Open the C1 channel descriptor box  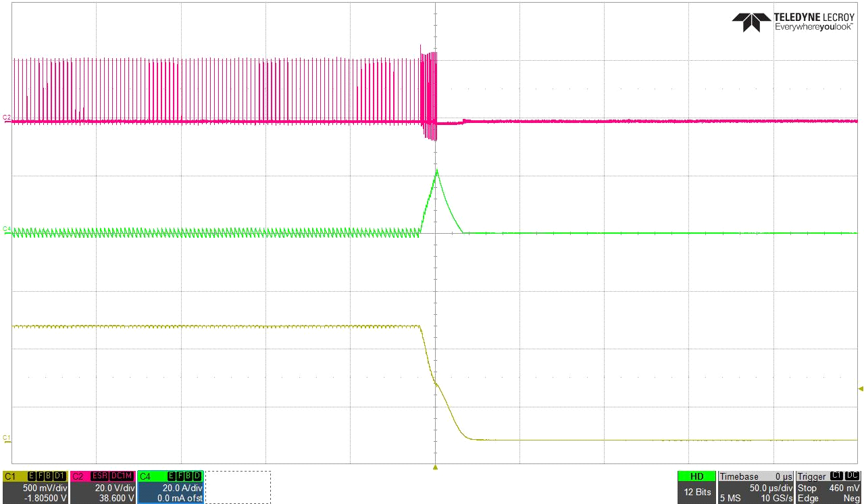click(35, 487)
